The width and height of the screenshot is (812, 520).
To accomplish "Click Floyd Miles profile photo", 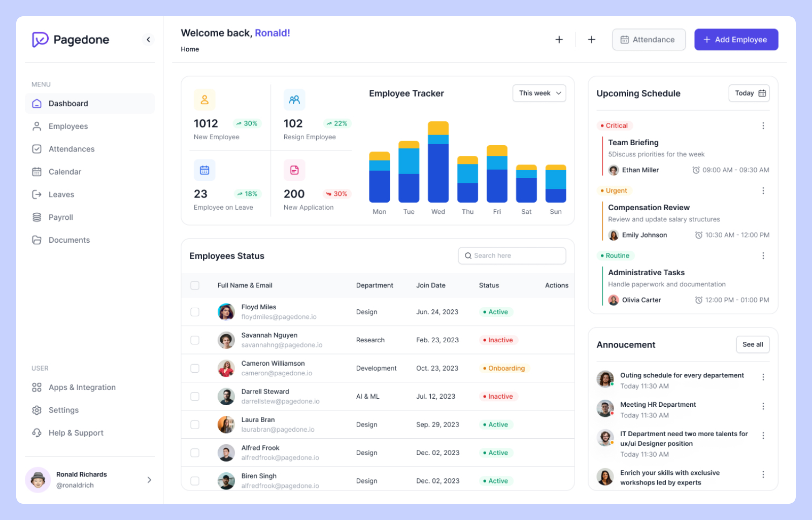I will (x=226, y=312).
